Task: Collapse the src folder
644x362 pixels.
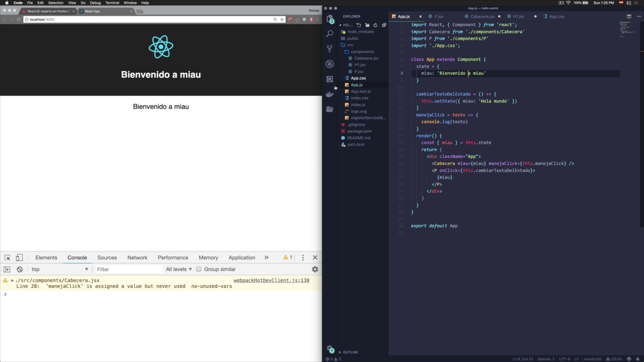Action: 350,45
